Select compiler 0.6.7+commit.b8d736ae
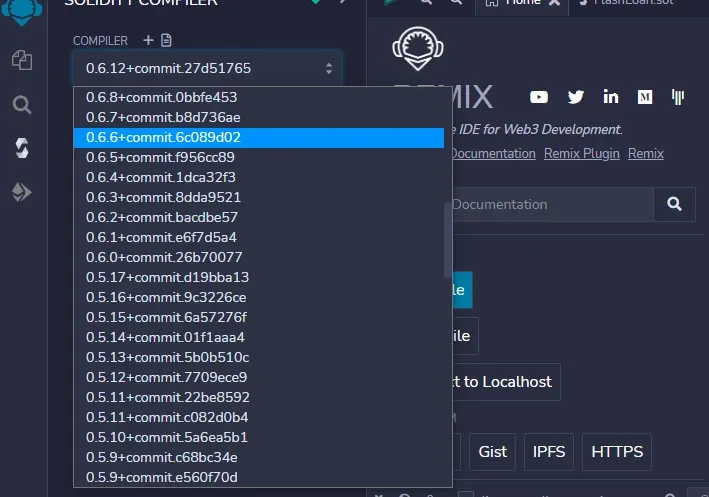The height and width of the screenshot is (497, 709). [x=259, y=118]
